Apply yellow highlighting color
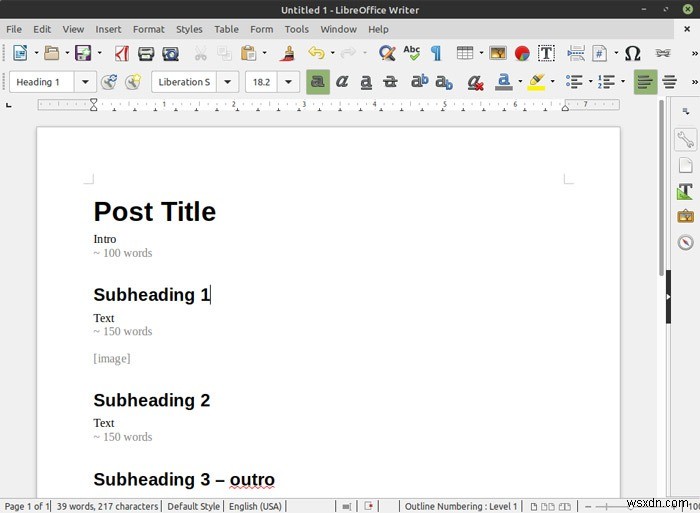The width and height of the screenshot is (700, 513). 536,82
